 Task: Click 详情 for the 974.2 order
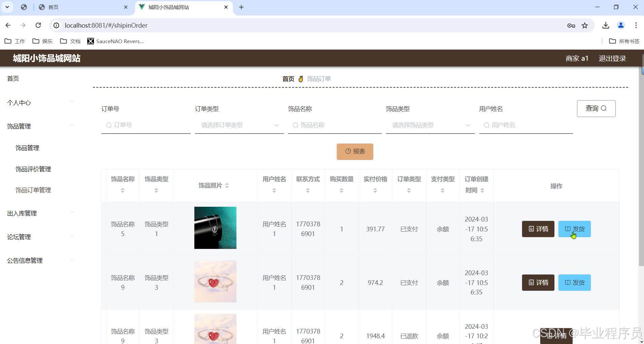538,283
